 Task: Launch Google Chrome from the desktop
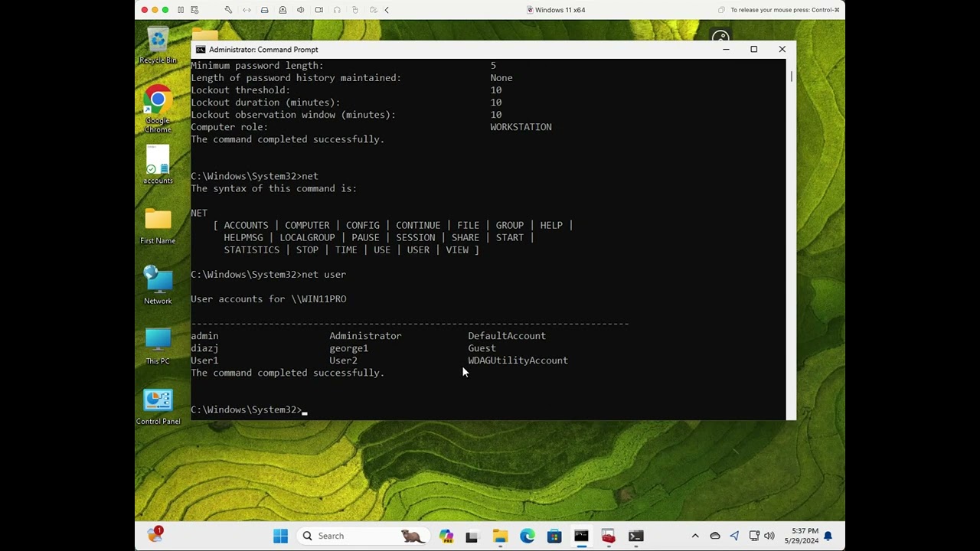[x=158, y=109]
